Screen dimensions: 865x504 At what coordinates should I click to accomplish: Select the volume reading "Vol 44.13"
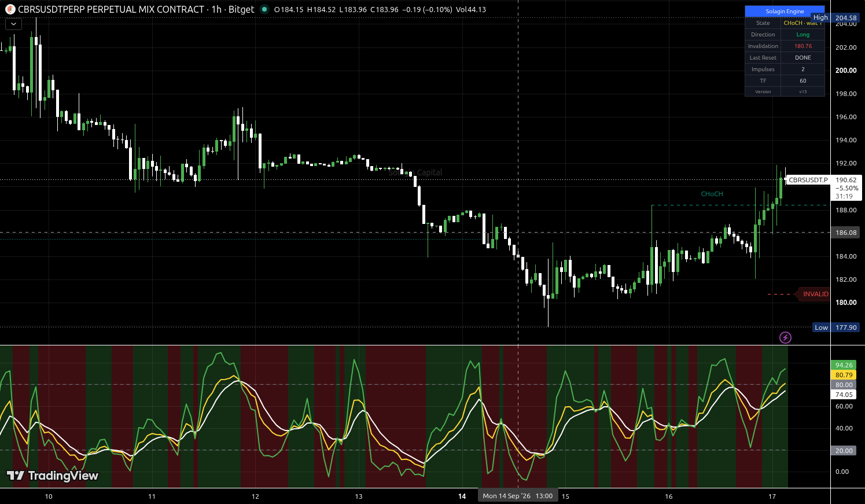point(471,10)
